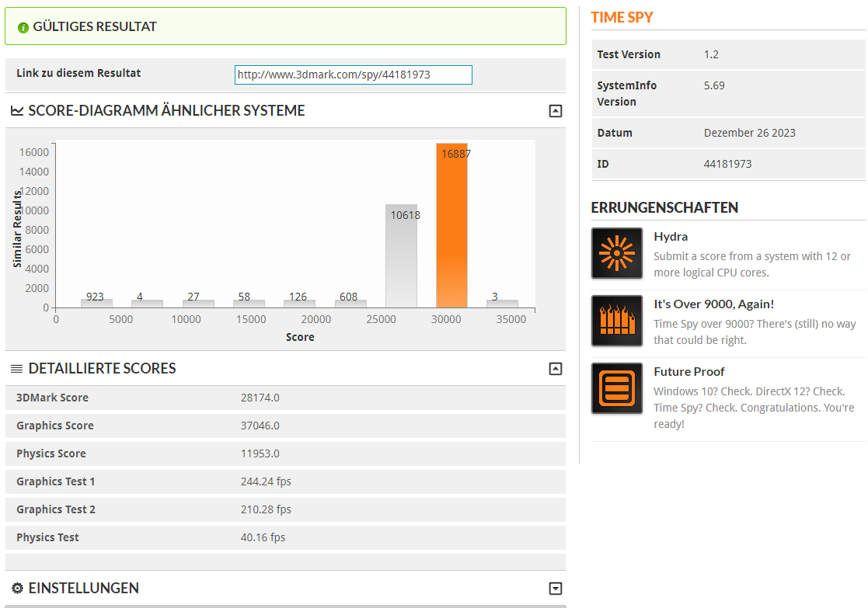The width and height of the screenshot is (868, 615).
Task: Click the chart icon next to Score-Diagramm heading
Action: [x=17, y=111]
